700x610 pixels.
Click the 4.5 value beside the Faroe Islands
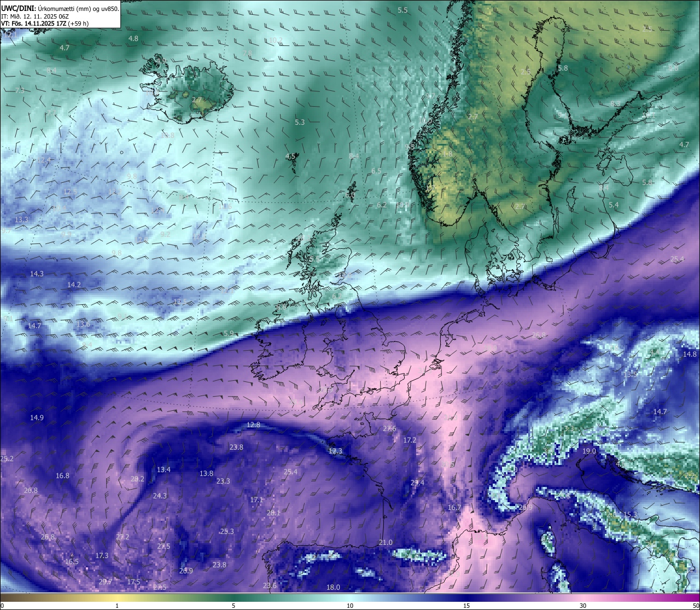point(290,156)
